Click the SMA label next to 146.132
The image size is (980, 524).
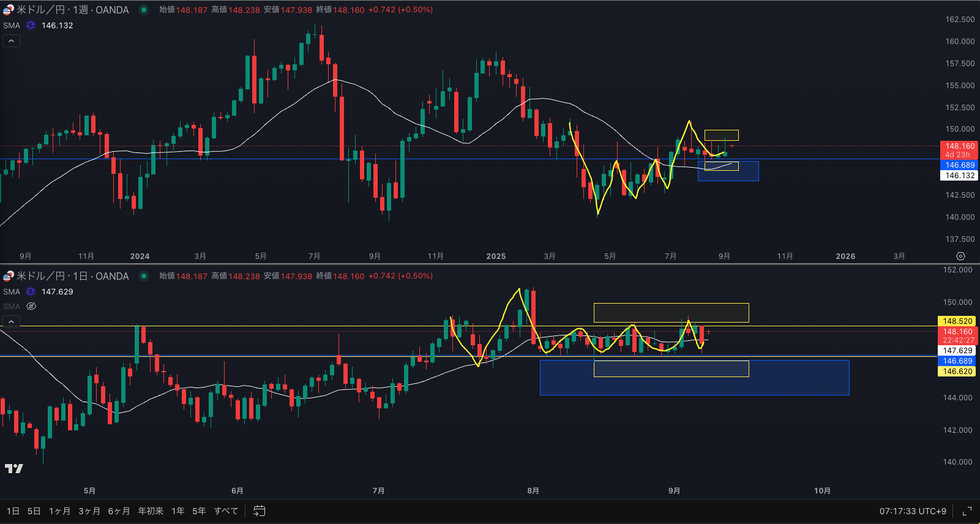click(12, 25)
